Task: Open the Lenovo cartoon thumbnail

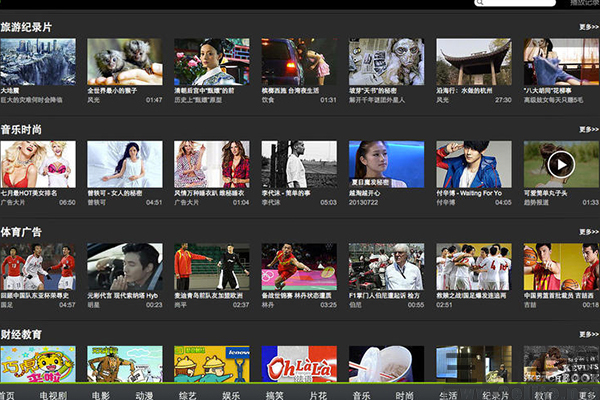Action: coord(212,364)
